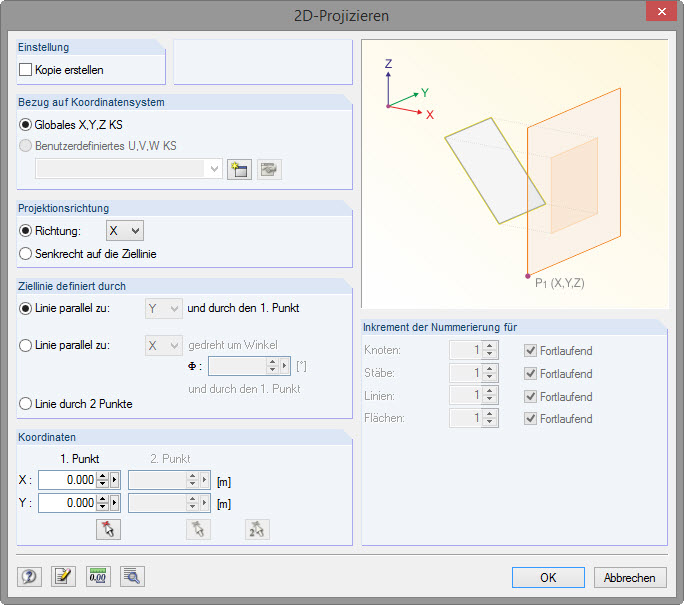Click the projection preview illustration

(x=515, y=174)
